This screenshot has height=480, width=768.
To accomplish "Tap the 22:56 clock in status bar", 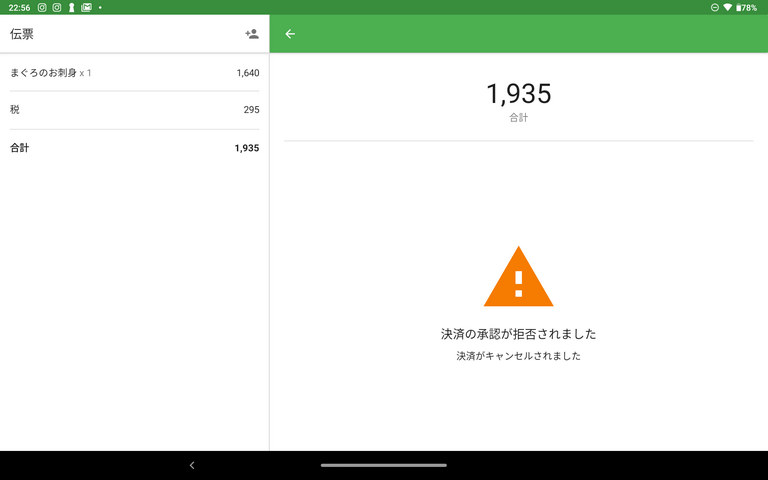I will (19, 7).
